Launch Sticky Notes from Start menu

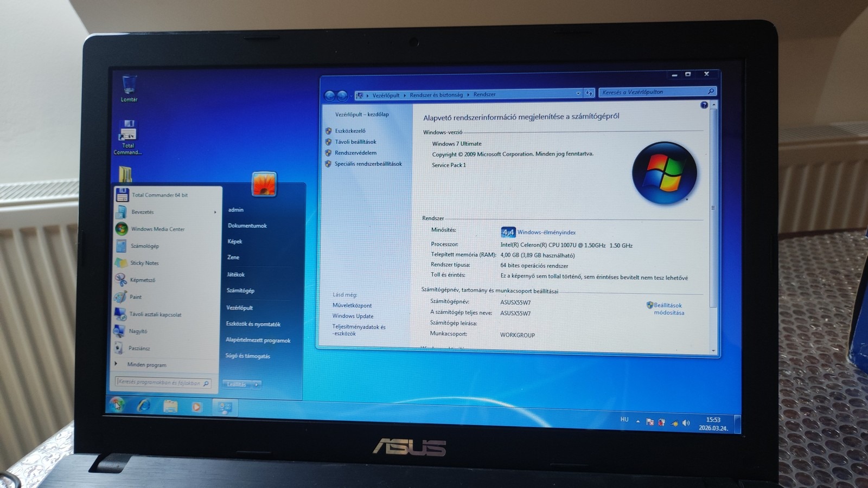pos(166,263)
